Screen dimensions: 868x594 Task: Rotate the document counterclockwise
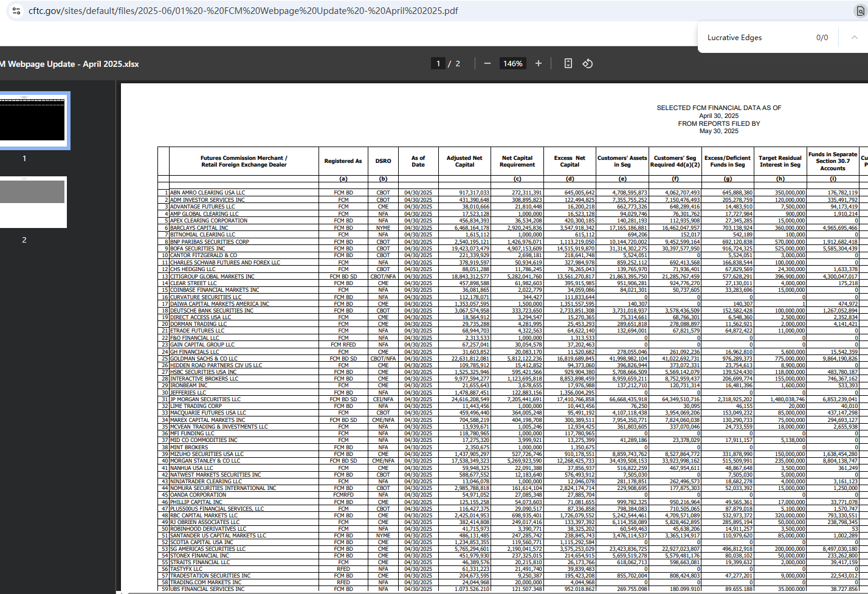coord(588,63)
